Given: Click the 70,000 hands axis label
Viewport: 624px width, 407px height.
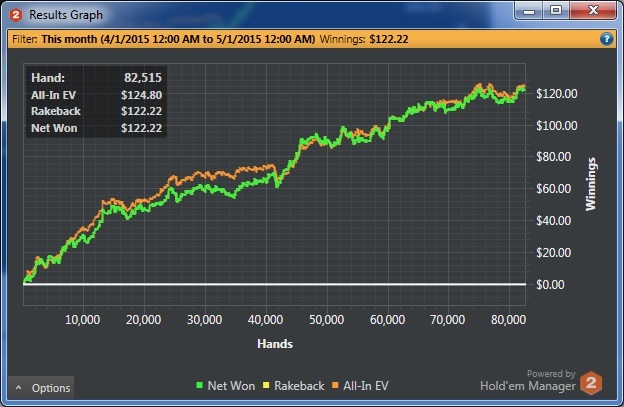Looking at the screenshot, I should tap(447, 320).
